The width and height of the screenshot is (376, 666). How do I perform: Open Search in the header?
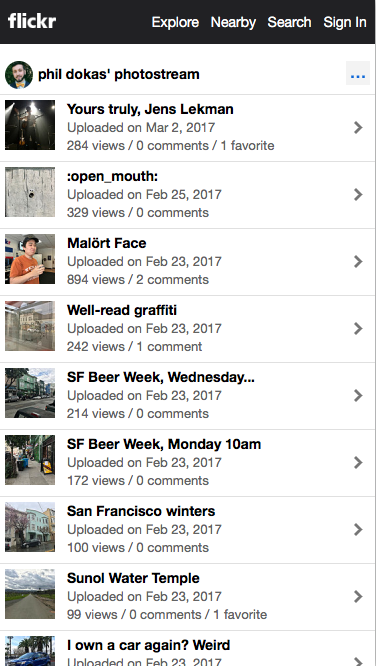pos(289,22)
